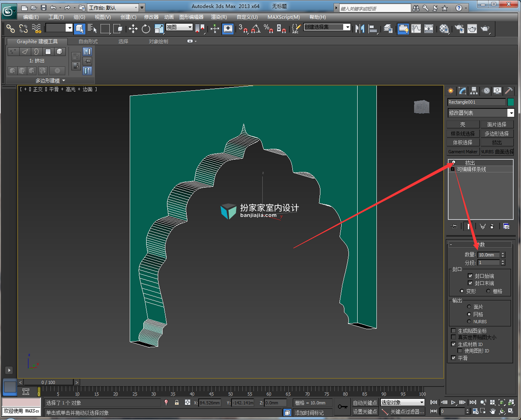Click the Percent Snap toggle icon
The image size is (521, 420).
click(269, 28)
